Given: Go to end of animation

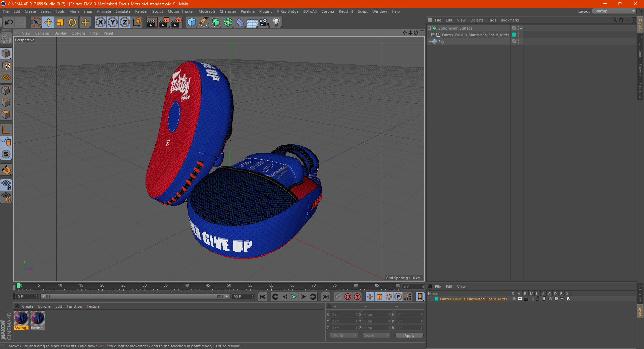Looking at the screenshot, I should point(325,297).
